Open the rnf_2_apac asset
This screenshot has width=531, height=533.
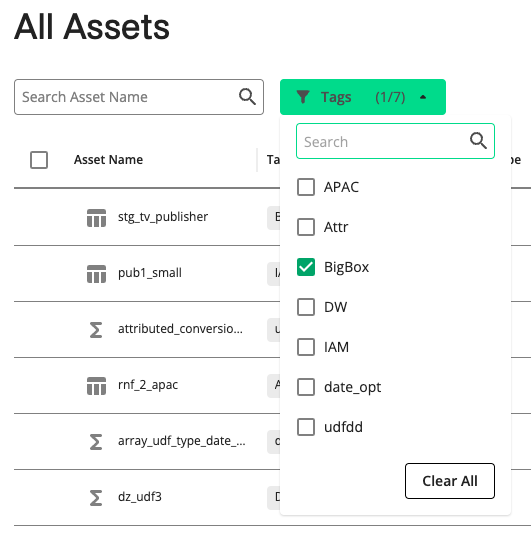[148, 385]
